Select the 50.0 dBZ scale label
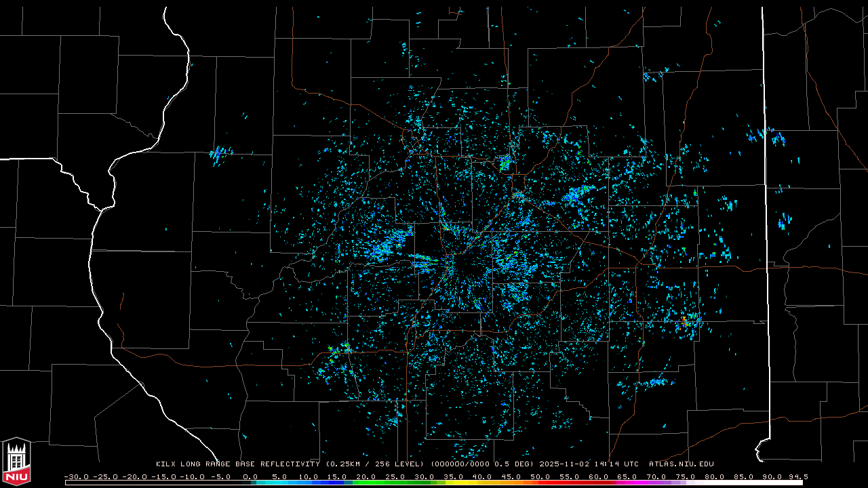This screenshot has width=868, height=488. click(541, 476)
